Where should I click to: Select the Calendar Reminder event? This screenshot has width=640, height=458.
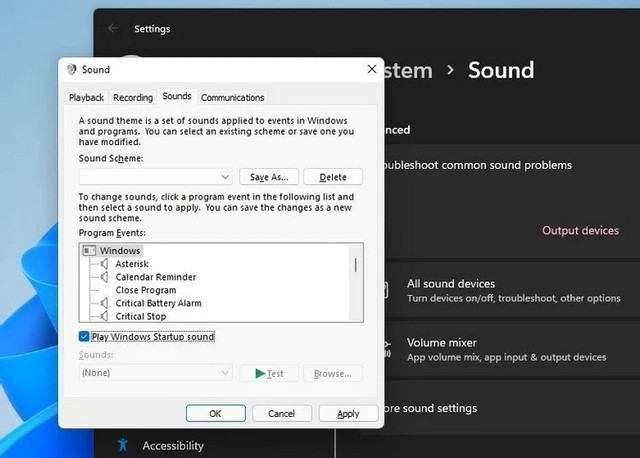click(x=156, y=277)
